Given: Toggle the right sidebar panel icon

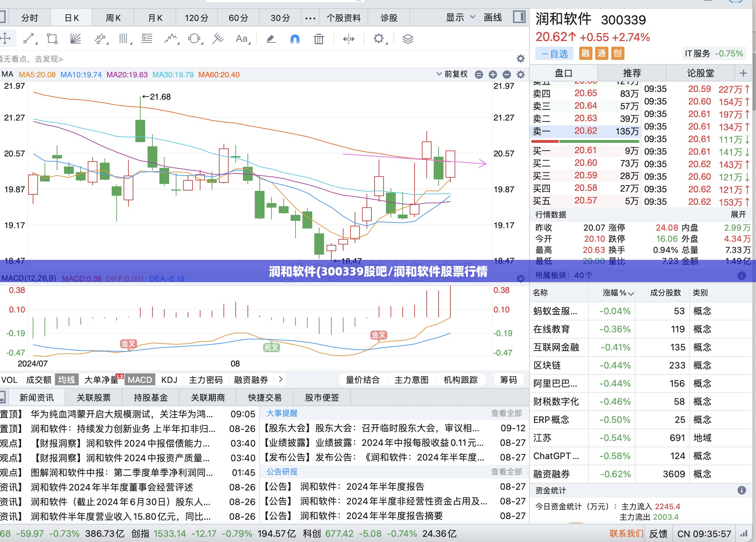Looking at the screenshot, I should [x=519, y=17].
